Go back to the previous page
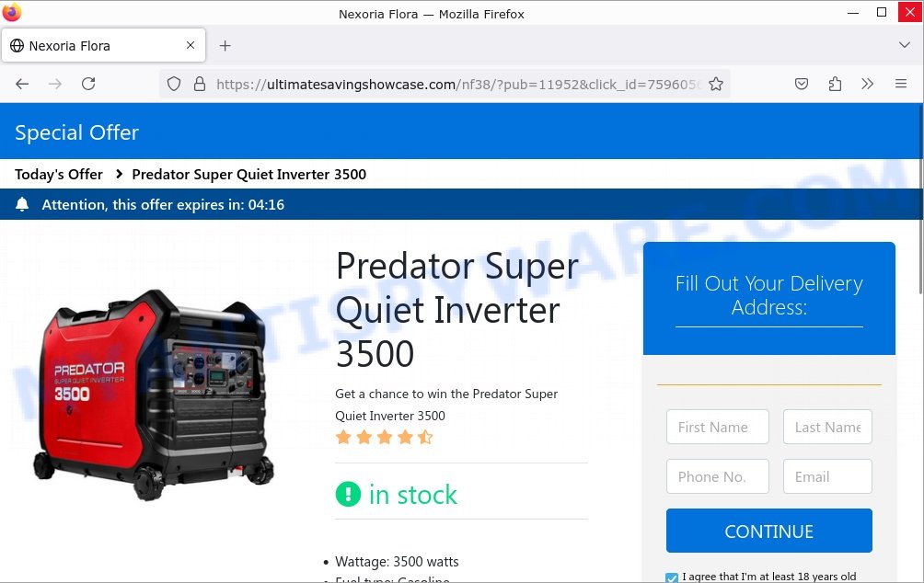The image size is (924, 583). coord(22,85)
